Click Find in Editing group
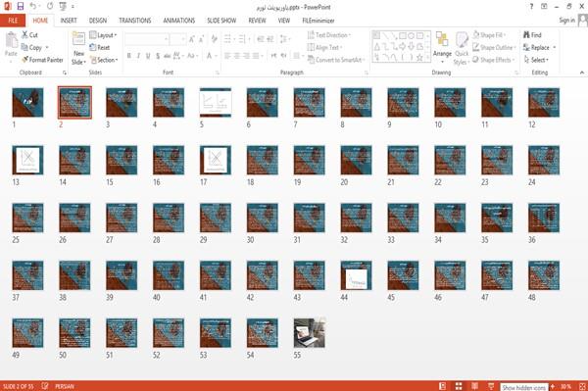Viewport: 588px width, 391px height. [x=532, y=35]
